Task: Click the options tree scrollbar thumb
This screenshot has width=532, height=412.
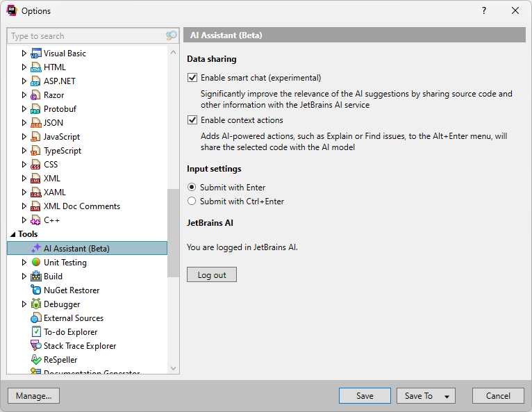Action: tap(174, 233)
